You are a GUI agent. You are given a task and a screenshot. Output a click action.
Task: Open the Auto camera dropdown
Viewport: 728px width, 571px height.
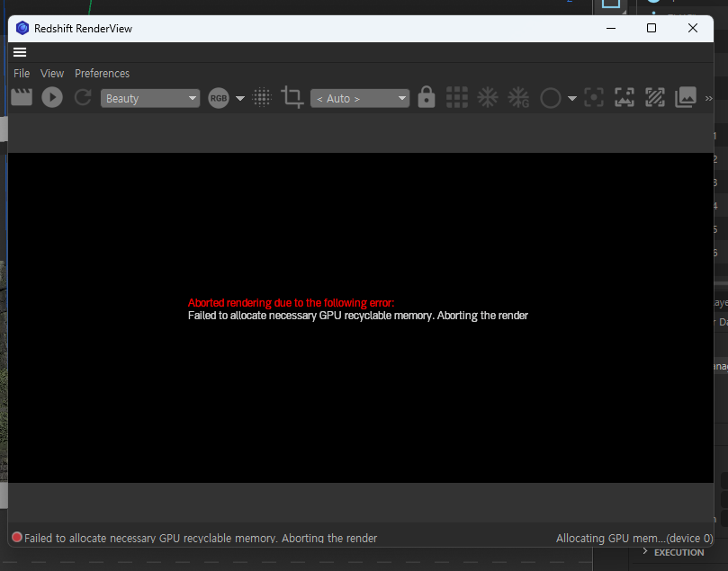(x=360, y=98)
